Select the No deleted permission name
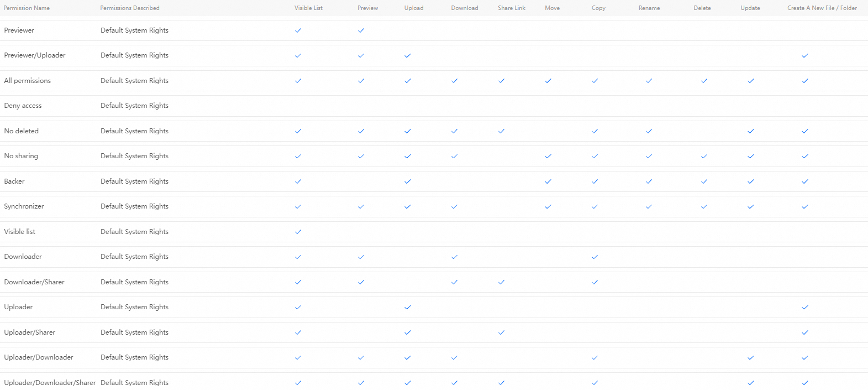 click(22, 131)
